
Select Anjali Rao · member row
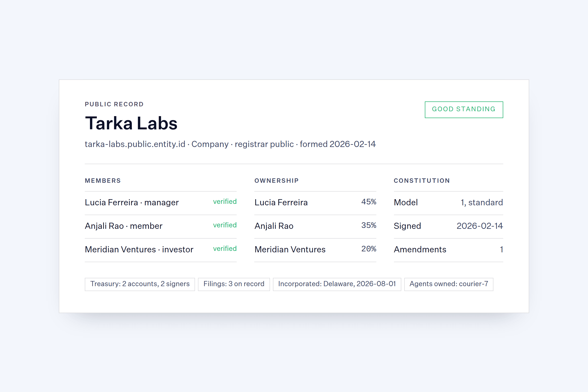coord(161,226)
